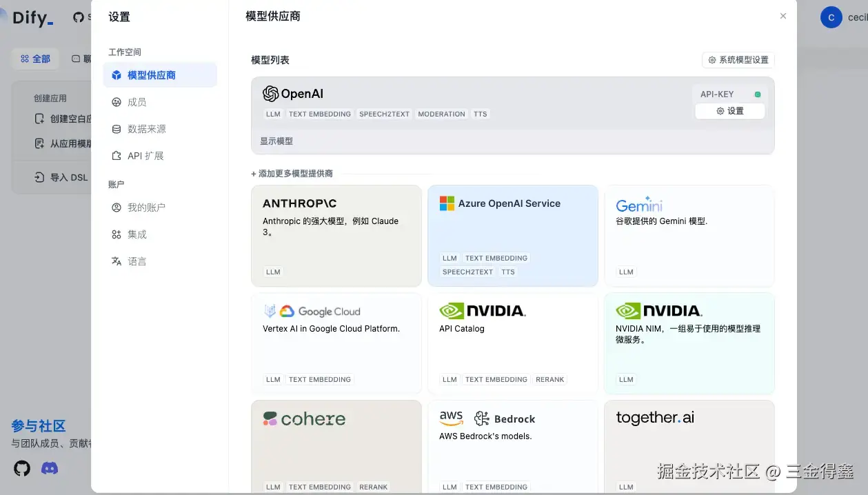Click the gear icon in 系统模型设置
Viewport: 868px width, 495px height.
click(x=712, y=60)
